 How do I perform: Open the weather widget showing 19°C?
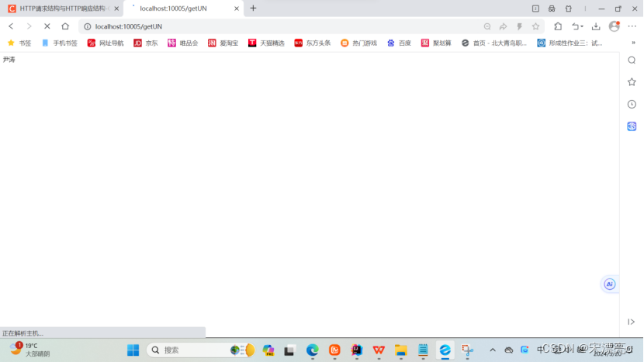pos(29,350)
